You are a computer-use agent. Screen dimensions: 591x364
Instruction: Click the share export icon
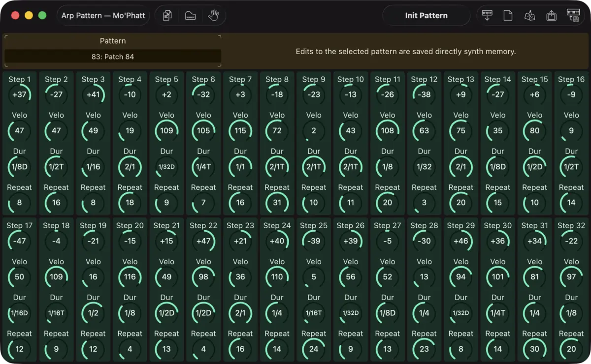[x=551, y=16]
